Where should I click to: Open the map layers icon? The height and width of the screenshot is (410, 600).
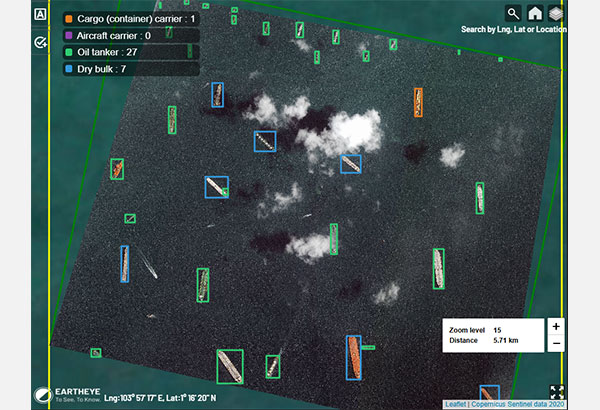tap(556, 13)
